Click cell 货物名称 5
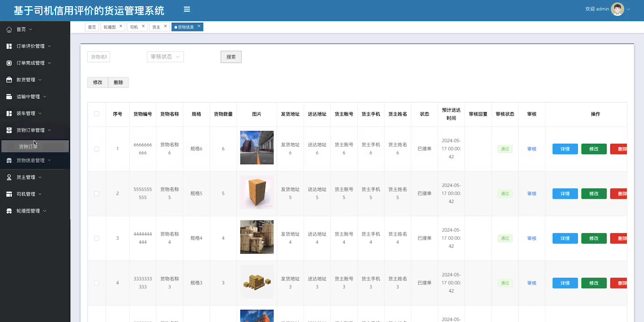The width and height of the screenshot is (644, 322). click(170, 193)
